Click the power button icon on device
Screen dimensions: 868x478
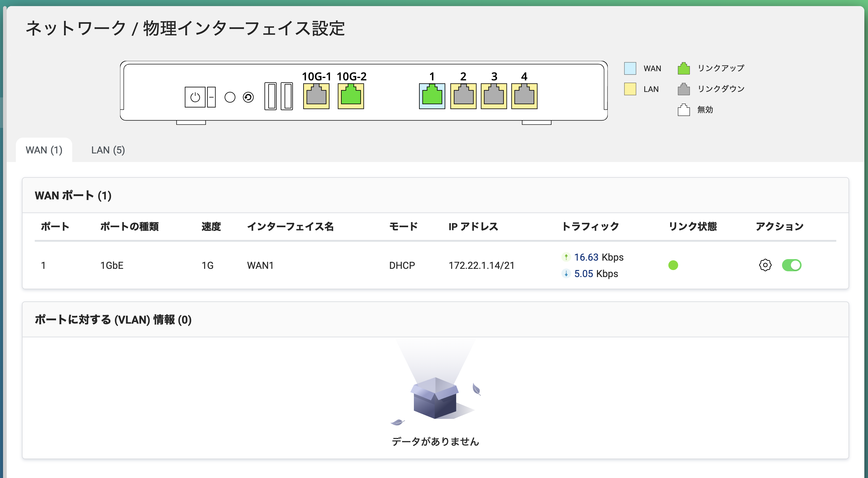[x=195, y=97]
